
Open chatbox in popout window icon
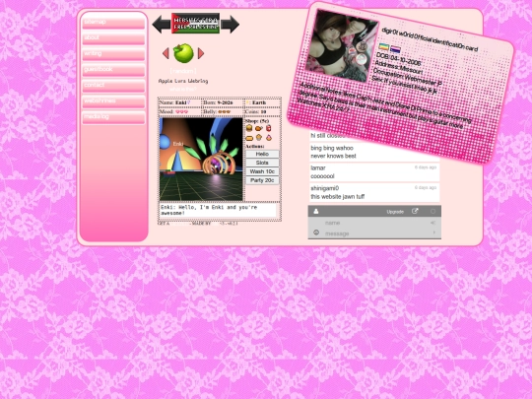click(415, 211)
